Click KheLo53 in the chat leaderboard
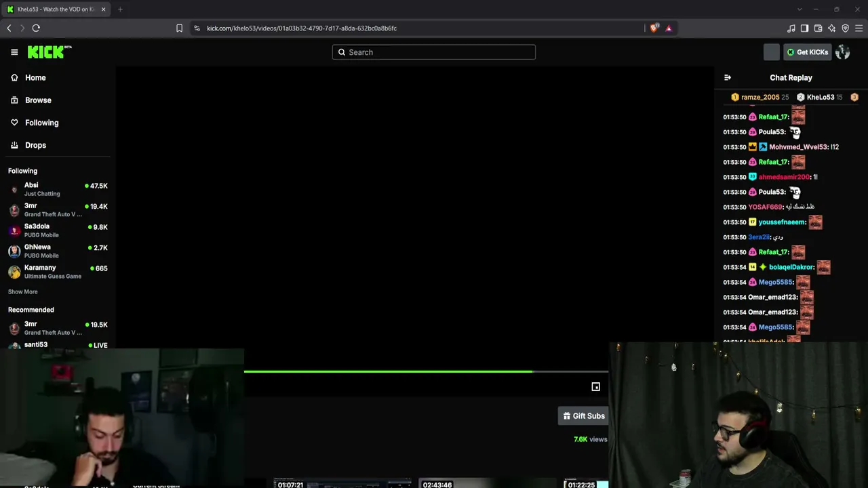This screenshot has width=868, height=488. [821, 97]
